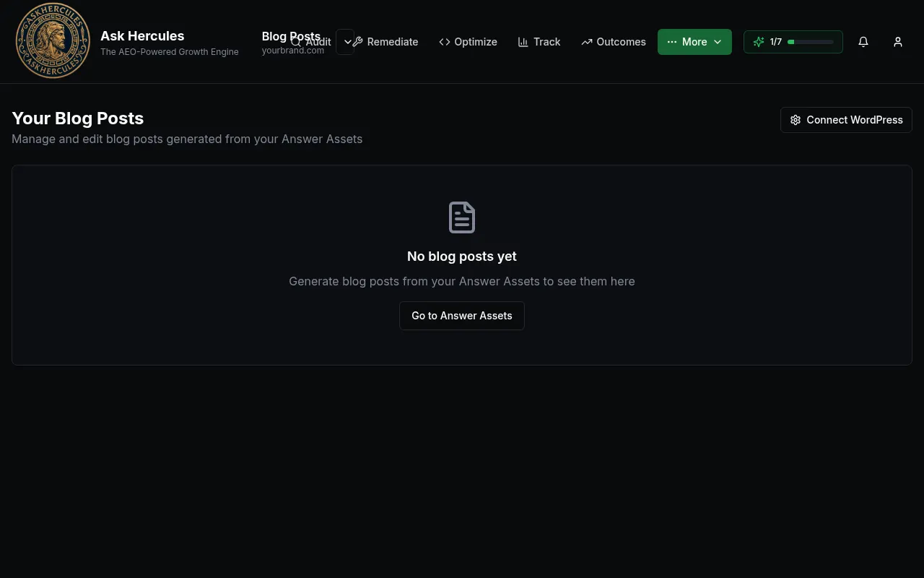924x578 pixels.
Task: Go to the Audit section
Action: coord(311,42)
